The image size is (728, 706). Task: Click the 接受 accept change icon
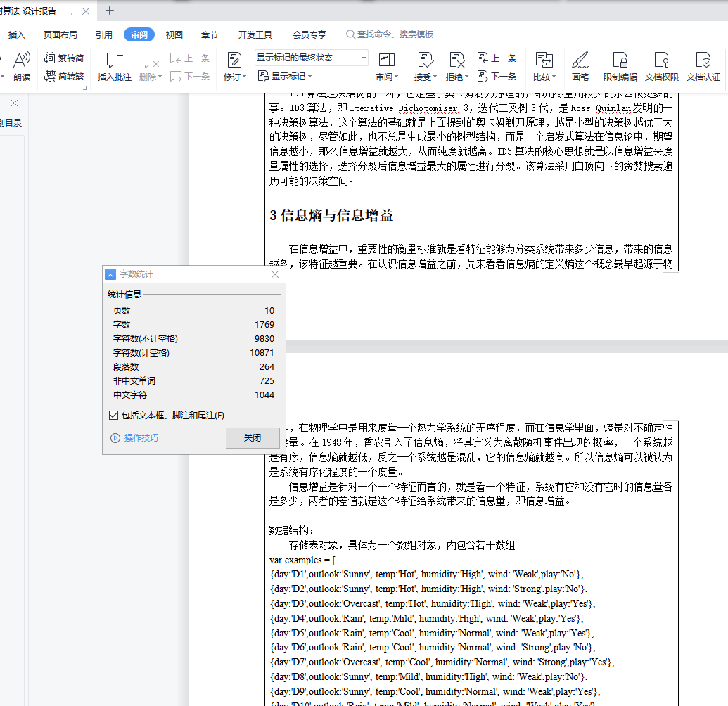pyautogui.click(x=426, y=60)
